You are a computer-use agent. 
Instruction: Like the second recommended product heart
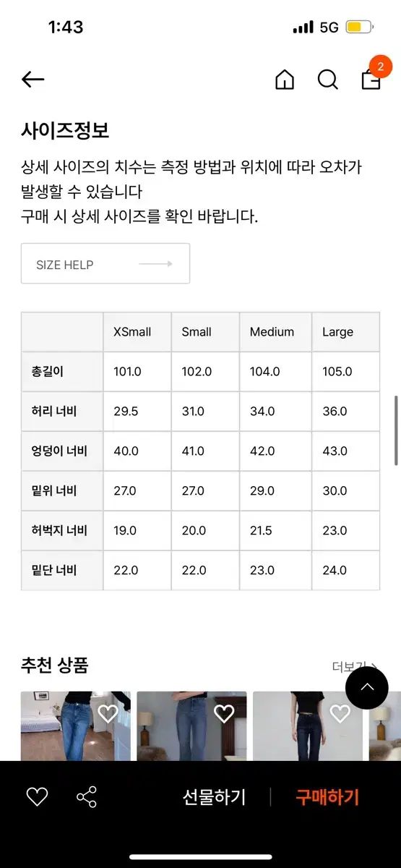click(x=224, y=714)
